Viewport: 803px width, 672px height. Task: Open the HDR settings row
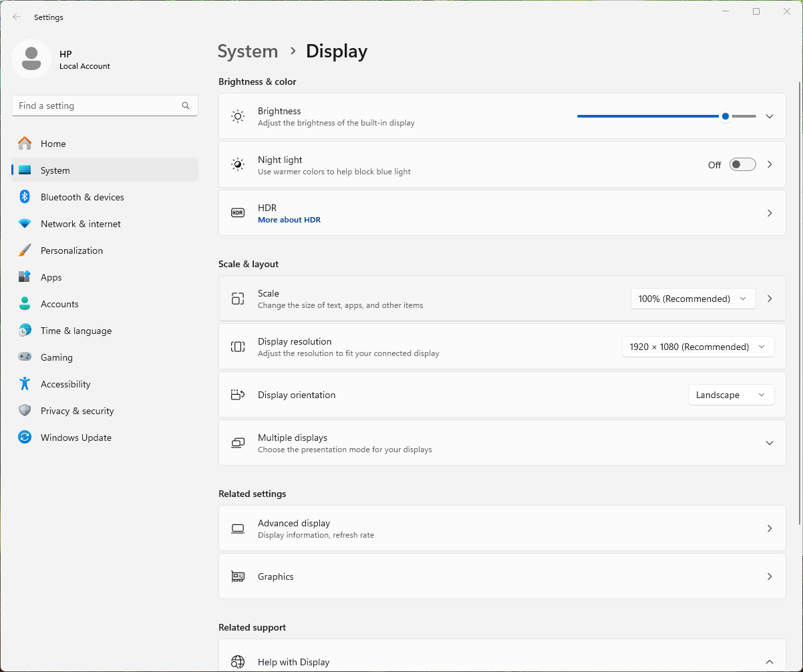click(502, 213)
